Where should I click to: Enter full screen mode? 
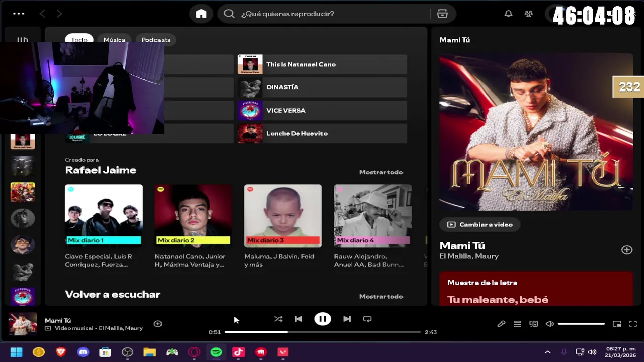click(x=633, y=324)
